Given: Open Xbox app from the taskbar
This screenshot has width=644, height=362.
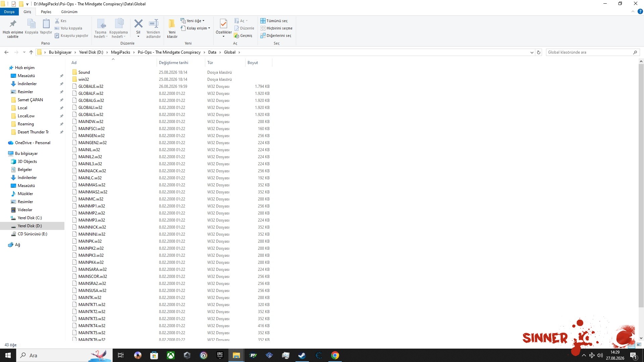Looking at the screenshot, I should pos(171,355).
